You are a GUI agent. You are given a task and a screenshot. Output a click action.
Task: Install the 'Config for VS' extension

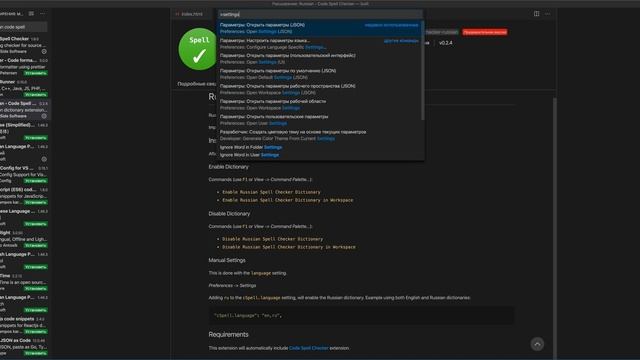coord(36,180)
